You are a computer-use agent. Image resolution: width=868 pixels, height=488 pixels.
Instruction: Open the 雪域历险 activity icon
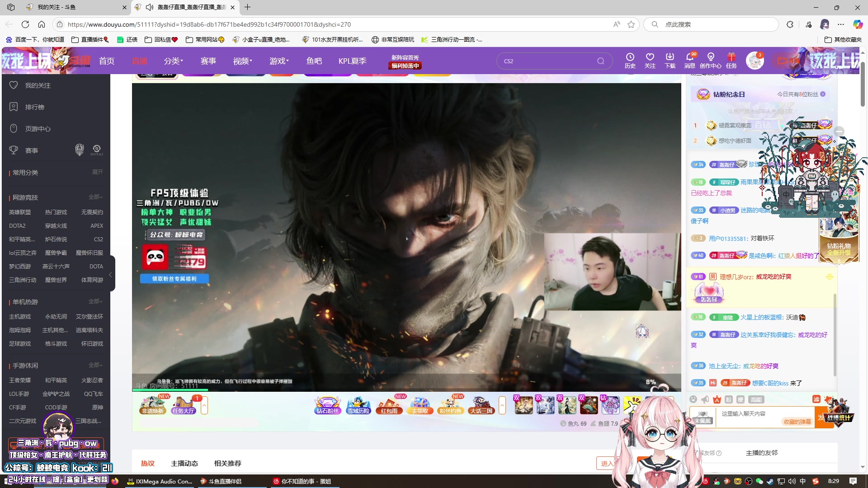[x=358, y=405]
